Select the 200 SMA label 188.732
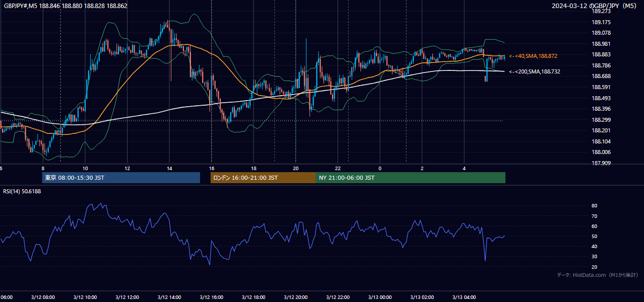Image resolution: width=644 pixels, height=302 pixels. 535,71
